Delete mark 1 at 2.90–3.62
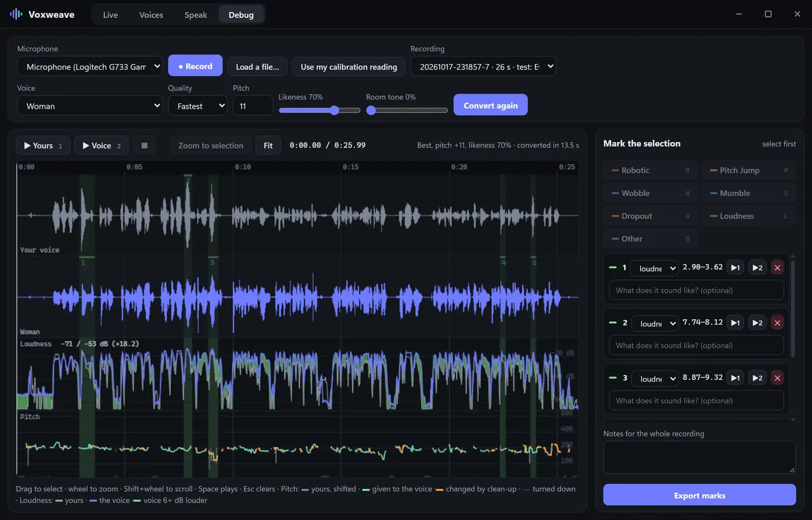 click(x=777, y=267)
